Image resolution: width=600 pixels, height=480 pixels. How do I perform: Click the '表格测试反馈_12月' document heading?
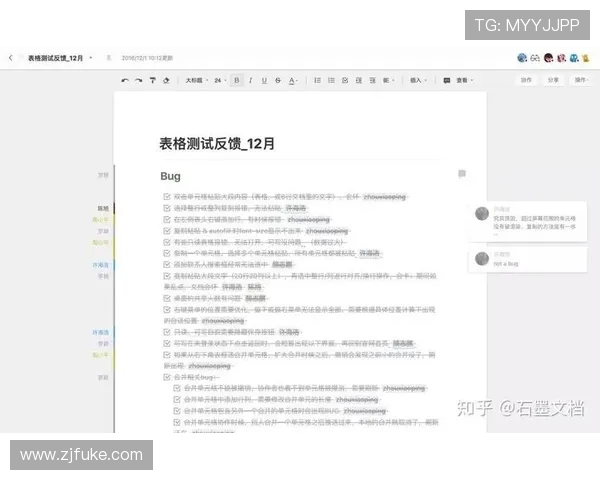pyautogui.click(x=217, y=144)
